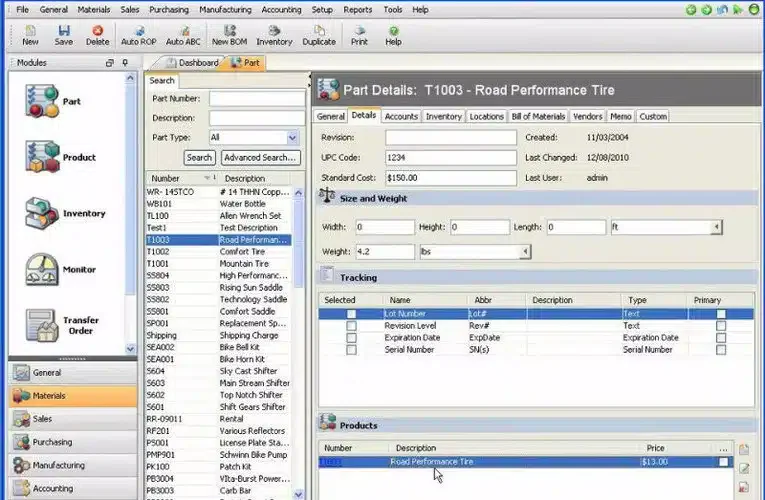
Task: Open the Sales module group
Action: (x=73, y=419)
